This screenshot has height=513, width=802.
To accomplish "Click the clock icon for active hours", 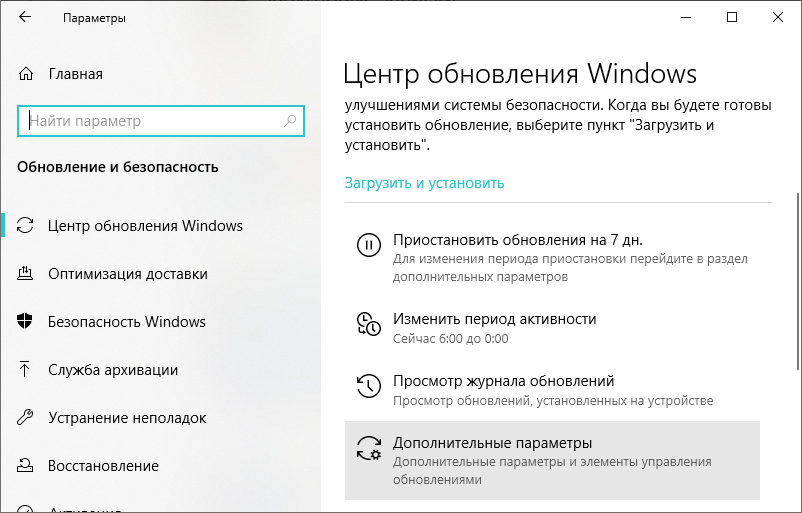I will [x=368, y=324].
